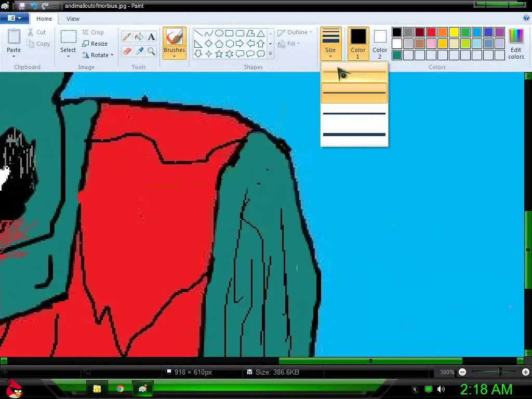Select the Pencil tool

click(127, 37)
